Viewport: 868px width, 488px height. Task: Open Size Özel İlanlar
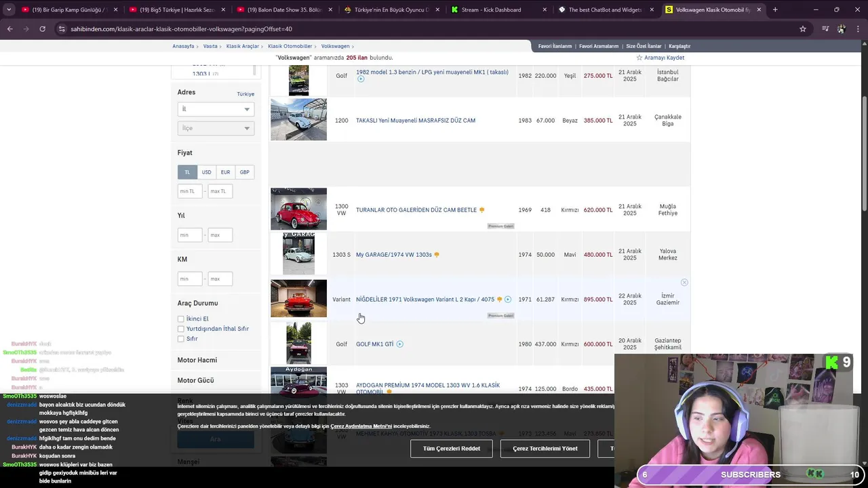[644, 46]
